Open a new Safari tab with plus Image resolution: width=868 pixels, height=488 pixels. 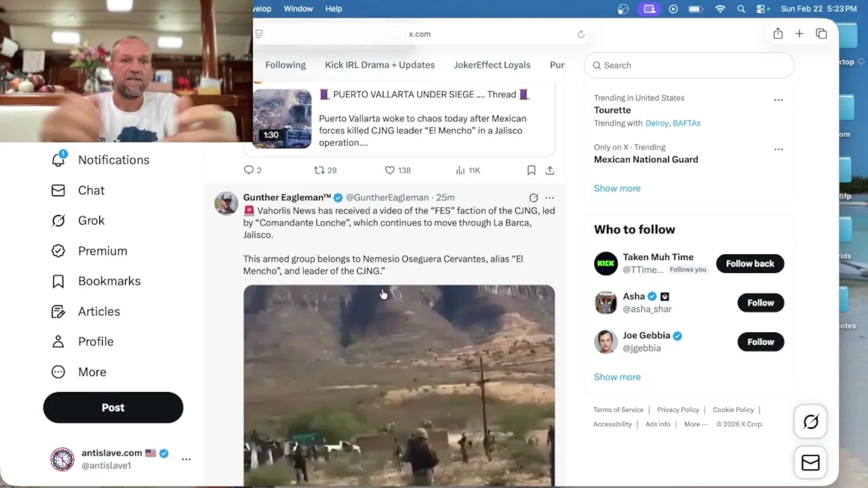click(x=800, y=34)
